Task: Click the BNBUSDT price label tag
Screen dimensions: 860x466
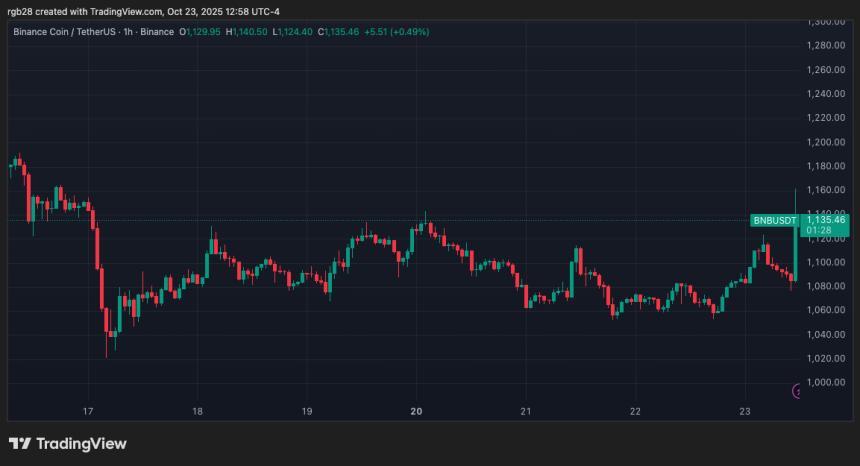Action: click(774, 220)
